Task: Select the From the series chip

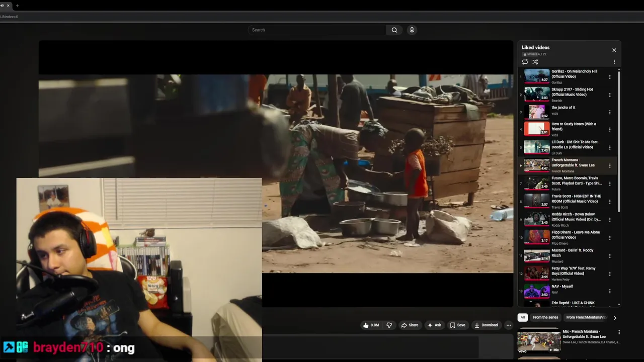Action: point(545,318)
